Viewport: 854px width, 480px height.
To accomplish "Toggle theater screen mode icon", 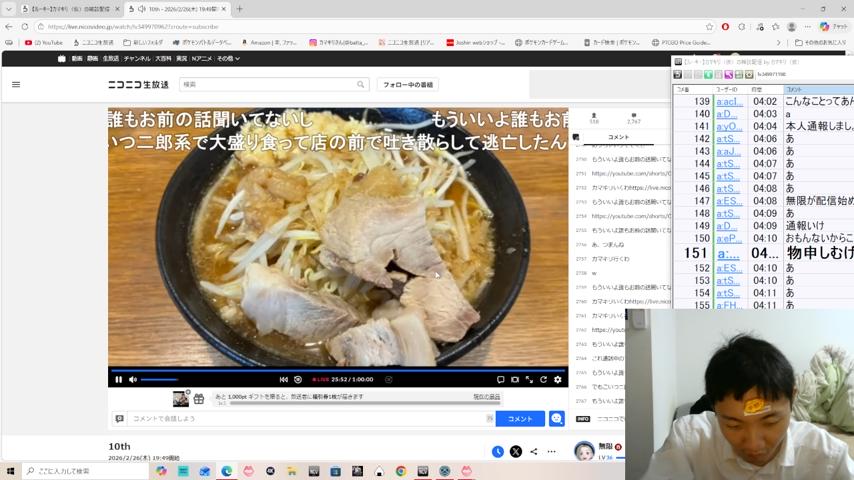I will point(515,380).
